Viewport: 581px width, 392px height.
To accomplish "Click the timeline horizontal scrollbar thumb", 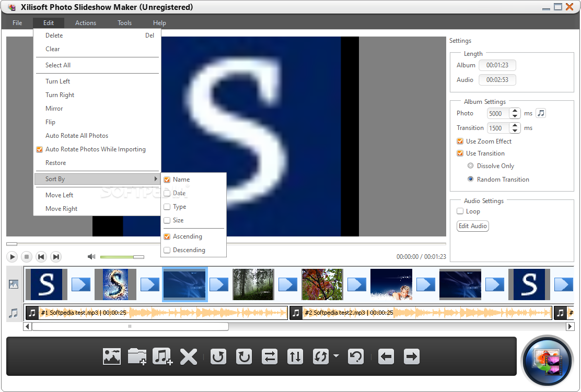I will (130, 326).
